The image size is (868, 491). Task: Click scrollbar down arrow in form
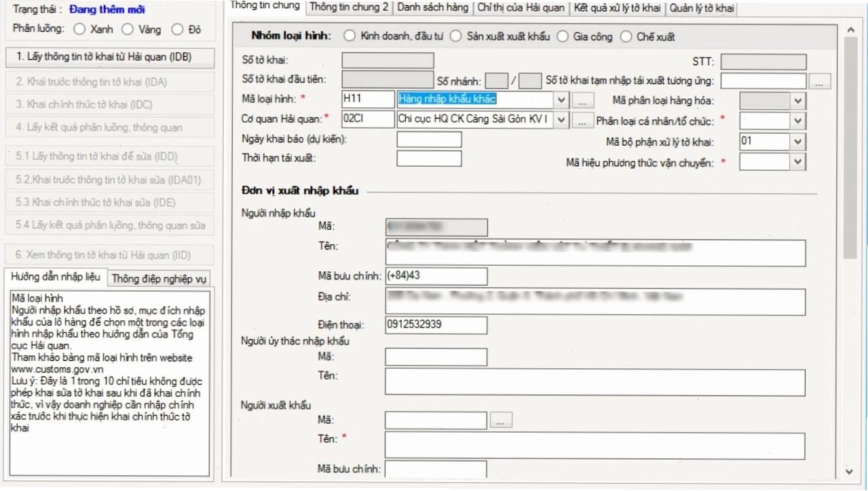tap(850, 471)
